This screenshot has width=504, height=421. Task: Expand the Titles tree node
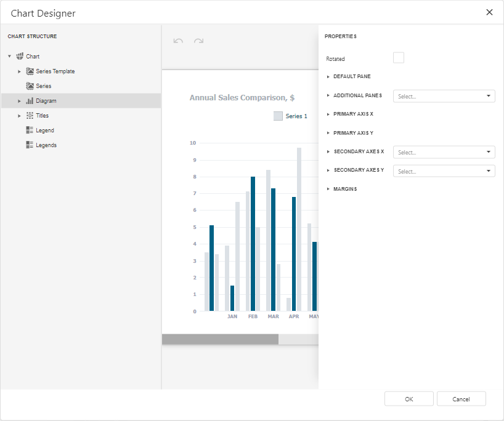(19, 116)
